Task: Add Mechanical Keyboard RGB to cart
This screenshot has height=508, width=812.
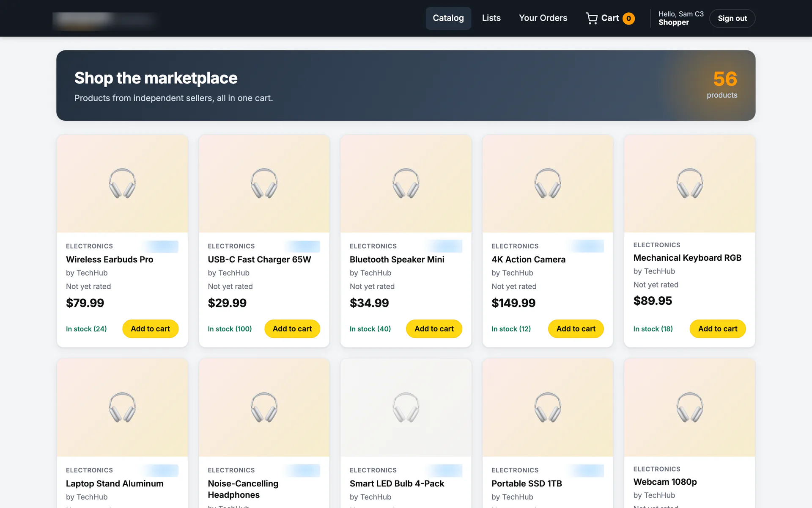Action: click(x=718, y=329)
